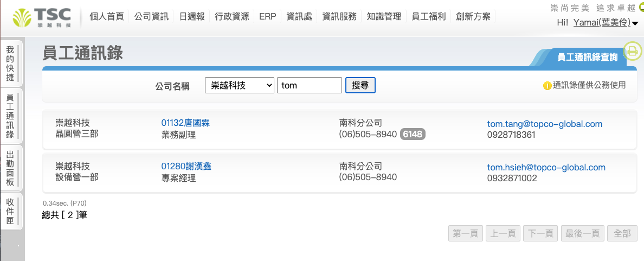Open employee 01280謝漢鑫 profile link
This screenshot has width=644, height=261.
pyautogui.click(x=186, y=166)
